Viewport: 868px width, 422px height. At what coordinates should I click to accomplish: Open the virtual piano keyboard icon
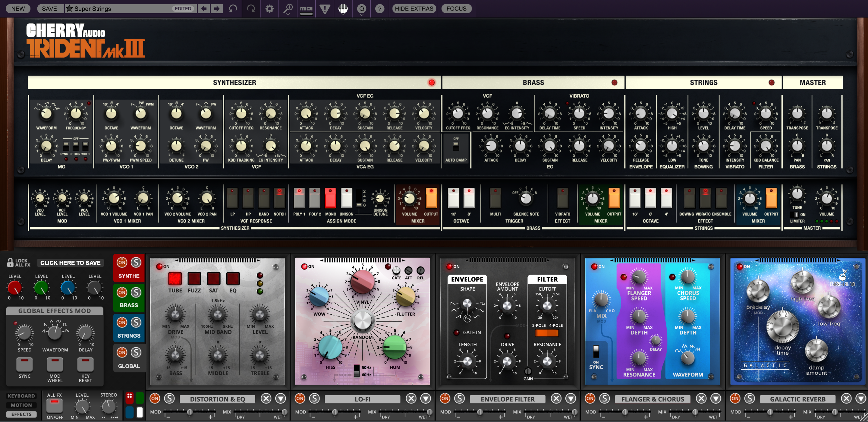[x=343, y=9]
